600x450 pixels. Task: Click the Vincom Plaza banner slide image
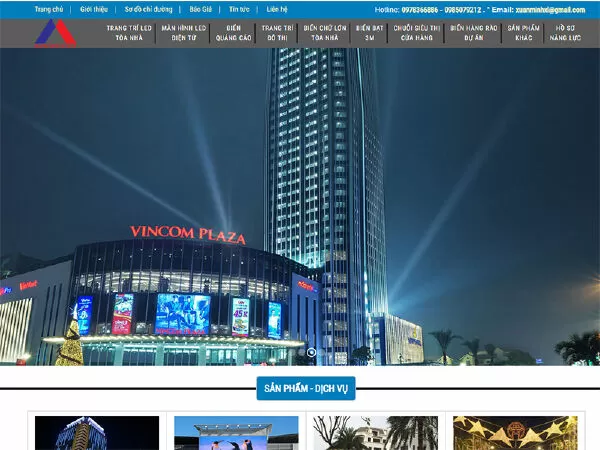[x=300, y=207]
